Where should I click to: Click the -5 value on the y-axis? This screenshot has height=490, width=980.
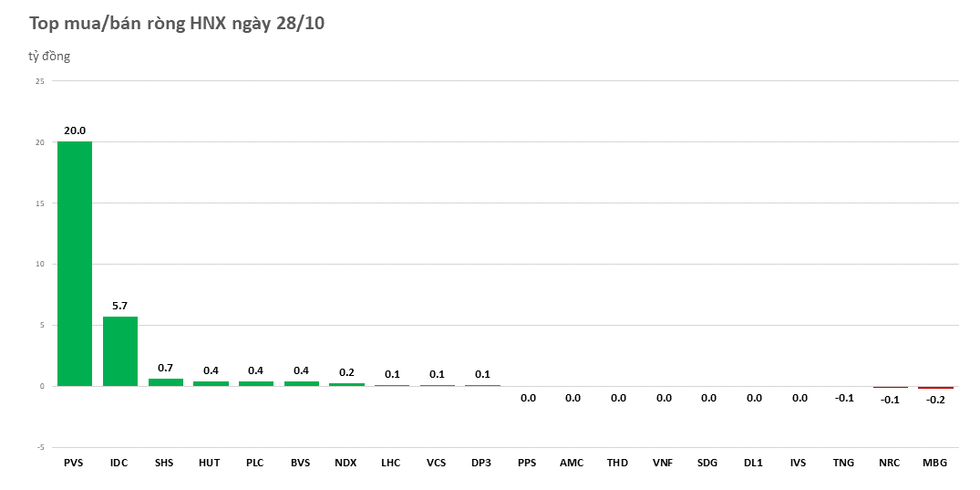[x=39, y=447]
